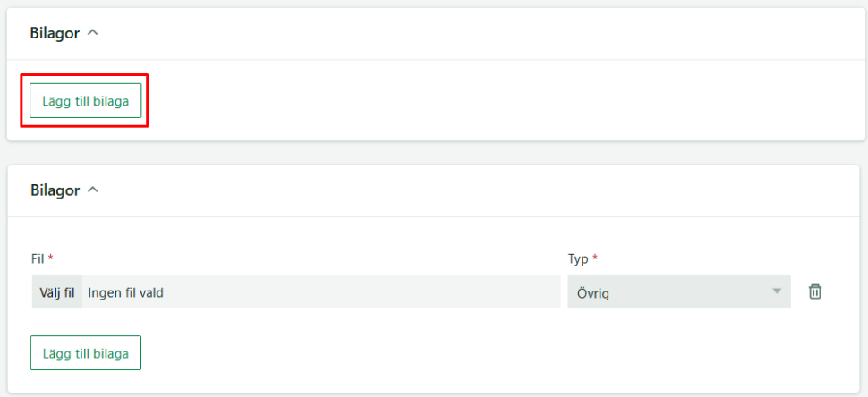868x397 pixels.
Task: Click the second Bilagor heading text
Action: point(55,190)
